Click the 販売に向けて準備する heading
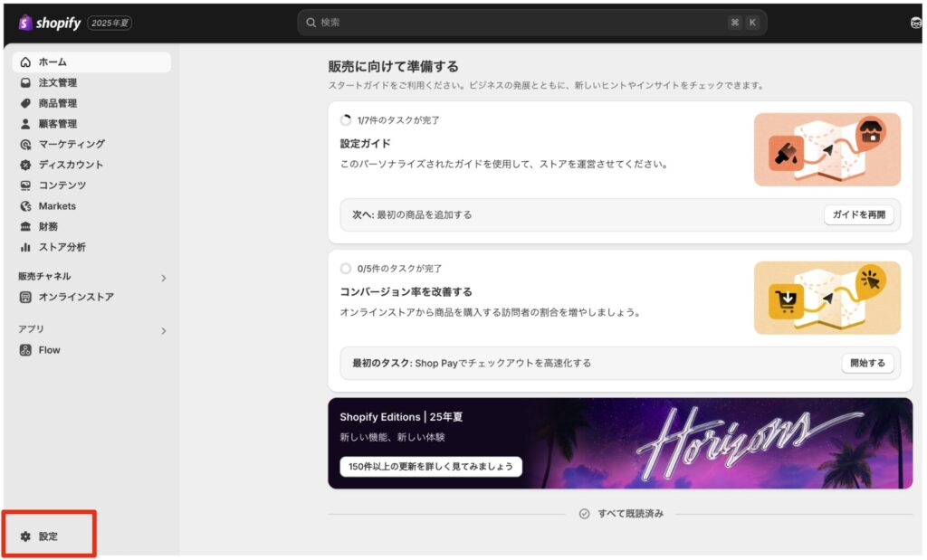The image size is (927, 560). coord(393,67)
